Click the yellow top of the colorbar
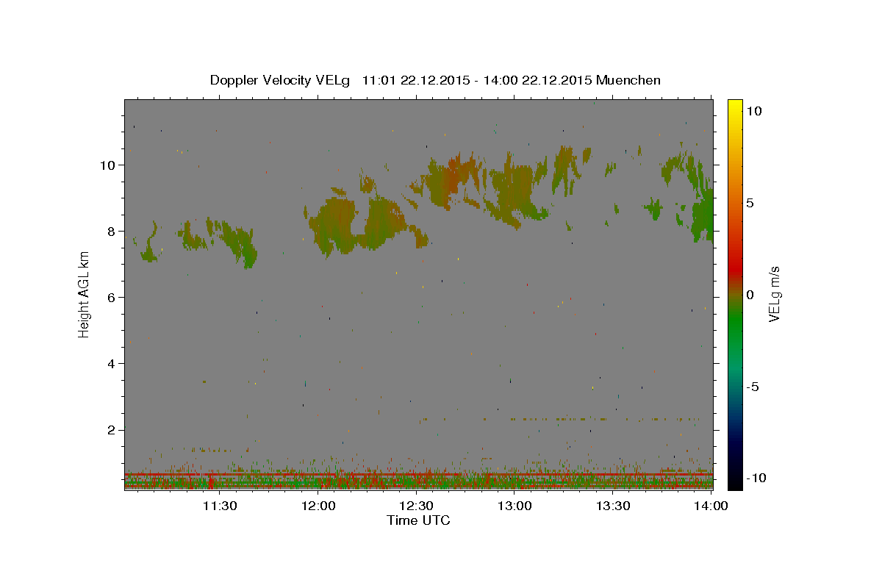Screen dimensions: 882x588 point(735,107)
